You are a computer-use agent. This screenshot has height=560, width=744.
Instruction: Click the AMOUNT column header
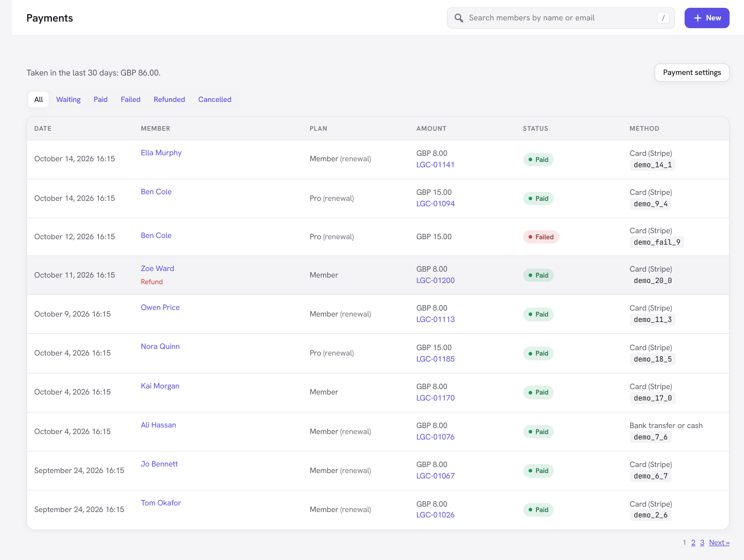(x=431, y=128)
